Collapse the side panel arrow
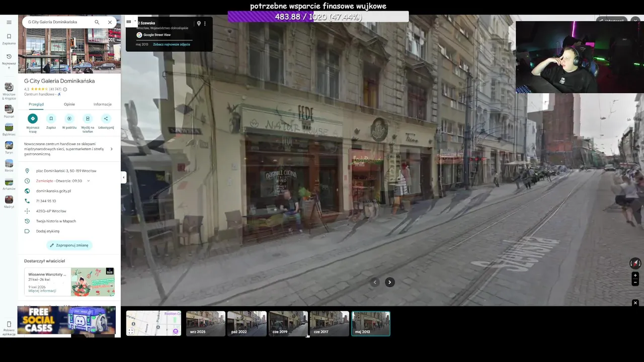The height and width of the screenshot is (362, 644). (123, 177)
